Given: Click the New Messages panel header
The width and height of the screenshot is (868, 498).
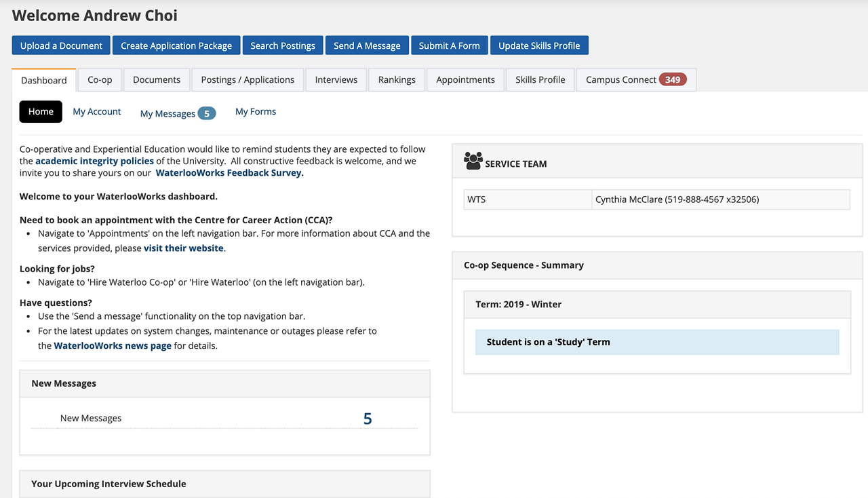Looking at the screenshot, I should 225,383.
